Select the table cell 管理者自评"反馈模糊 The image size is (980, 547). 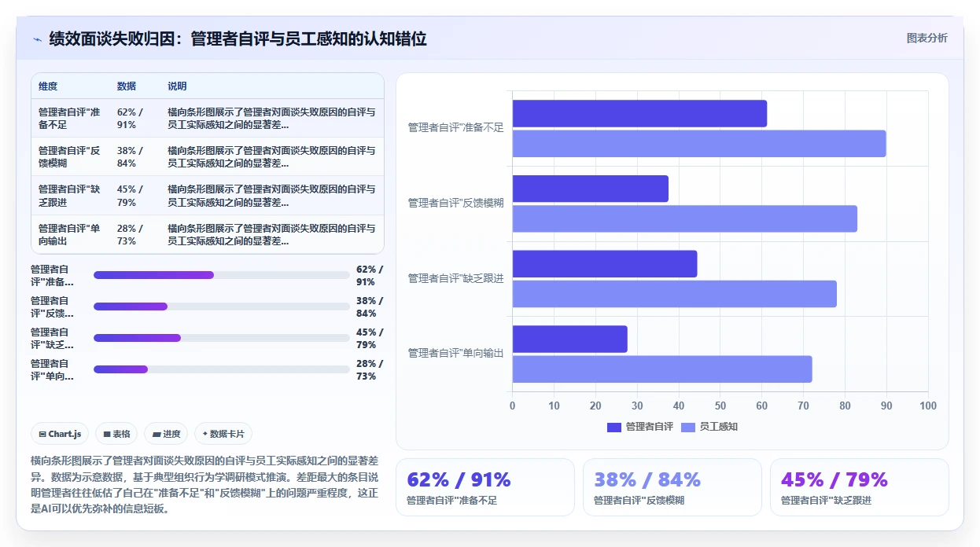(x=69, y=156)
